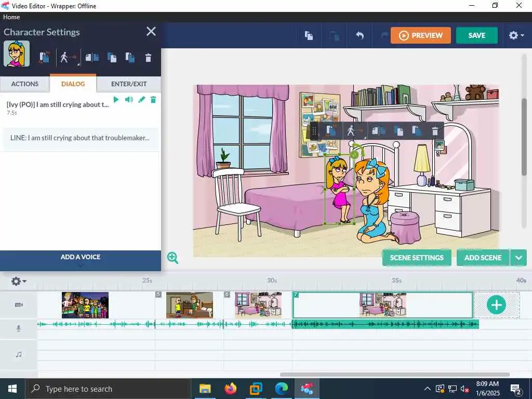532x399 pixels.
Task: Click the Ivy character avatar thumbnail
Action: point(17,54)
